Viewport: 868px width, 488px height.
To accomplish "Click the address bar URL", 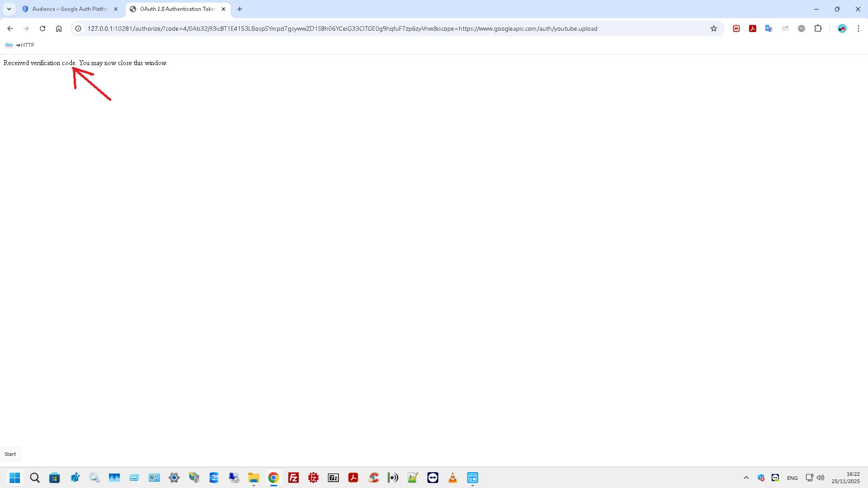I will 342,28.
